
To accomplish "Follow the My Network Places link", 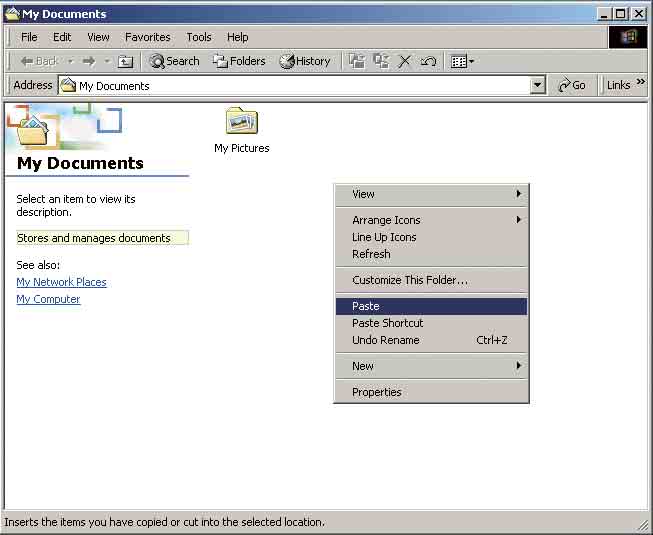I will point(62,282).
